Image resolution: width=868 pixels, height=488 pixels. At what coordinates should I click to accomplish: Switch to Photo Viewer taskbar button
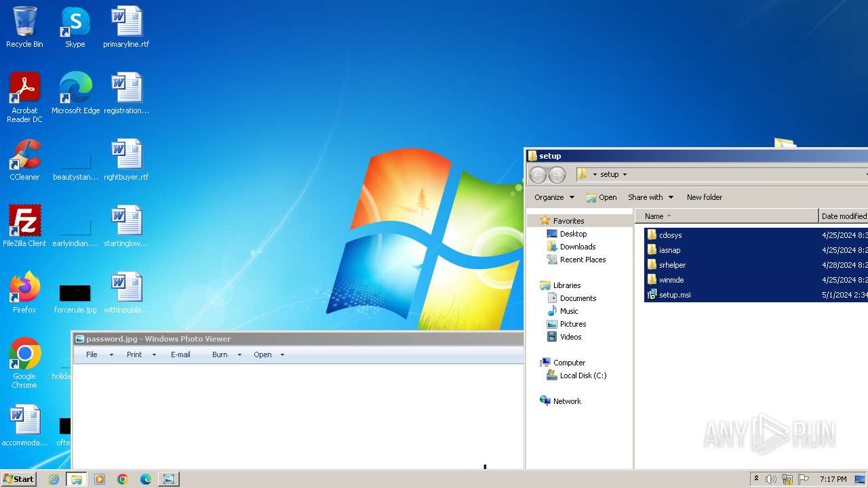tap(168, 479)
